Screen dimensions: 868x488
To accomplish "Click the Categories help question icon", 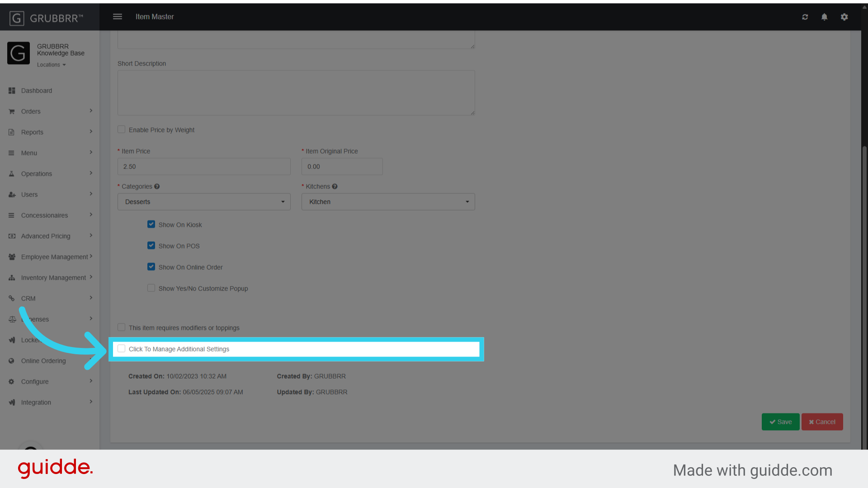I will pyautogui.click(x=157, y=187).
